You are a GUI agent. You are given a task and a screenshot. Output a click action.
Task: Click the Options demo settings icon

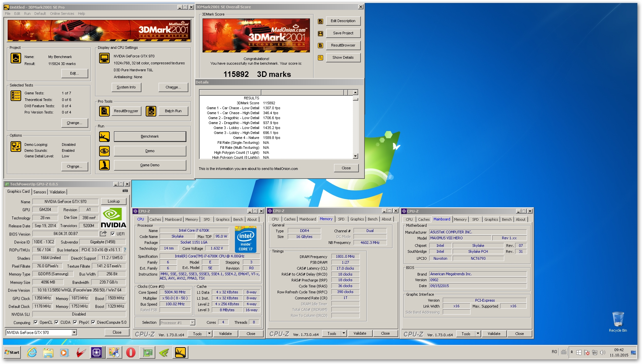16,146
